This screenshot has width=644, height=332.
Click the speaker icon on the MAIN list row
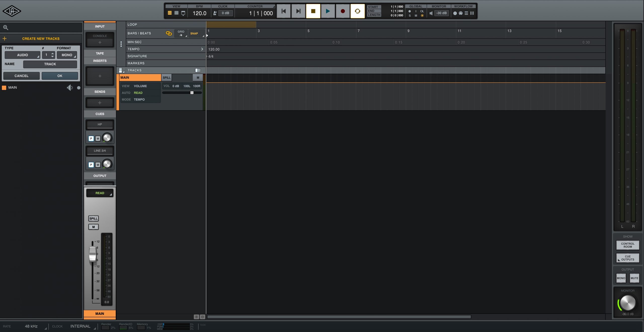coord(70,88)
